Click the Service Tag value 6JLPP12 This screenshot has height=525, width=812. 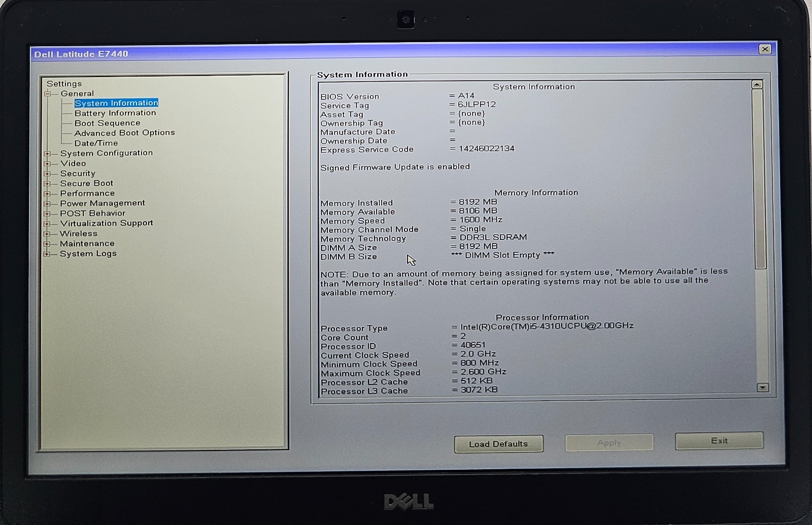click(x=477, y=104)
